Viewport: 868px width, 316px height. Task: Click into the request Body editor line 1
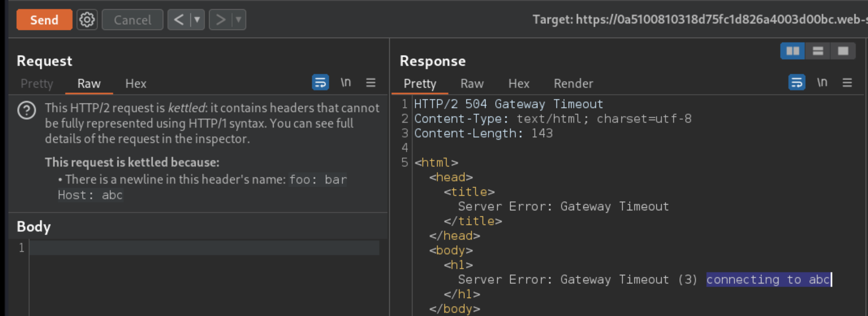pyautogui.click(x=204, y=248)
